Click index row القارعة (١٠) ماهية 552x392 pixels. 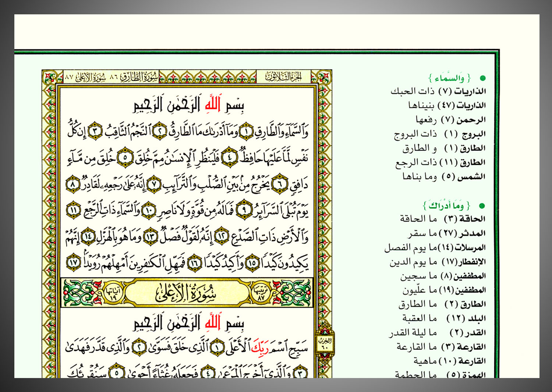tap(449, 361)
